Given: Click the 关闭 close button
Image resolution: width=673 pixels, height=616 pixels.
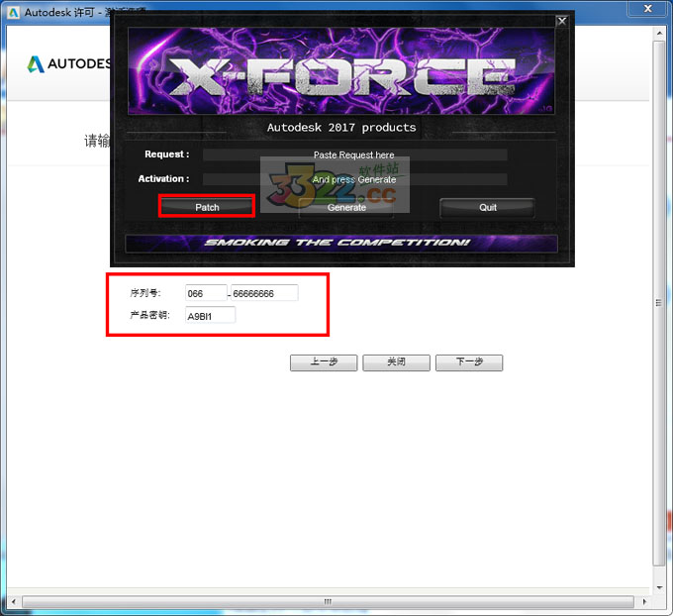Looking at the screenshot, I should [396, 362].
